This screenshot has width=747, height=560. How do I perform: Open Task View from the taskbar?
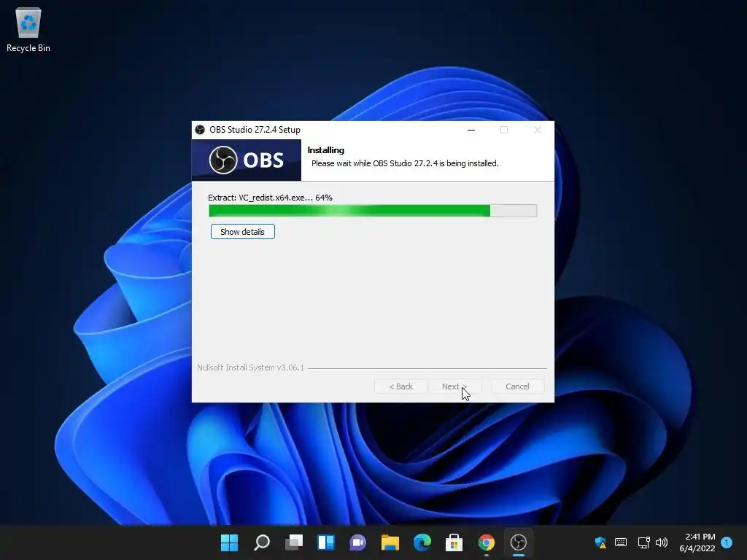[294, 542]
